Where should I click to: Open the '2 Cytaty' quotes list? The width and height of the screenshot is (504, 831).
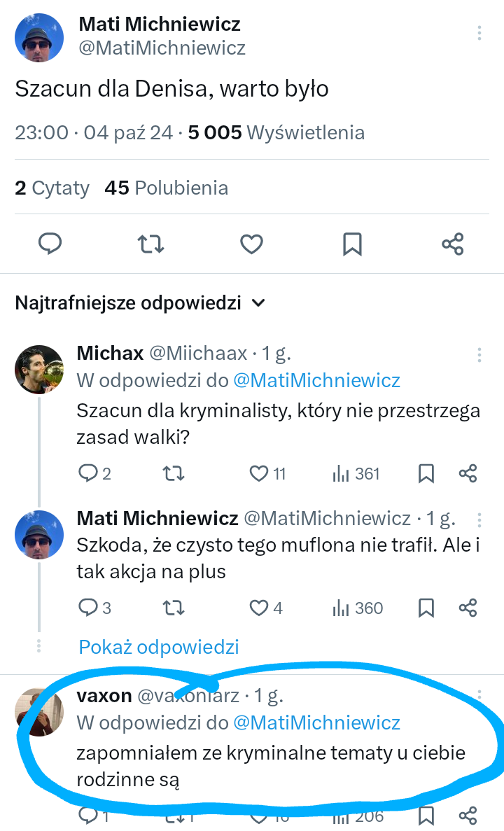(52, 188)
